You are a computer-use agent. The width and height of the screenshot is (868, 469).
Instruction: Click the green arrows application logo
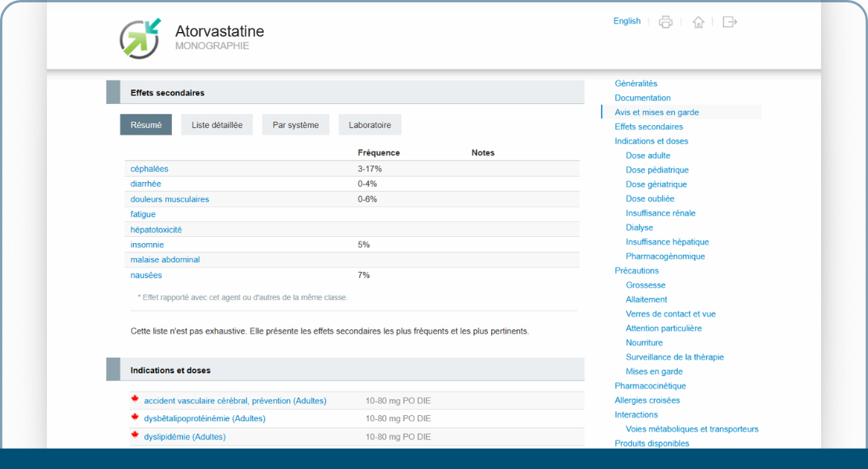140,38
